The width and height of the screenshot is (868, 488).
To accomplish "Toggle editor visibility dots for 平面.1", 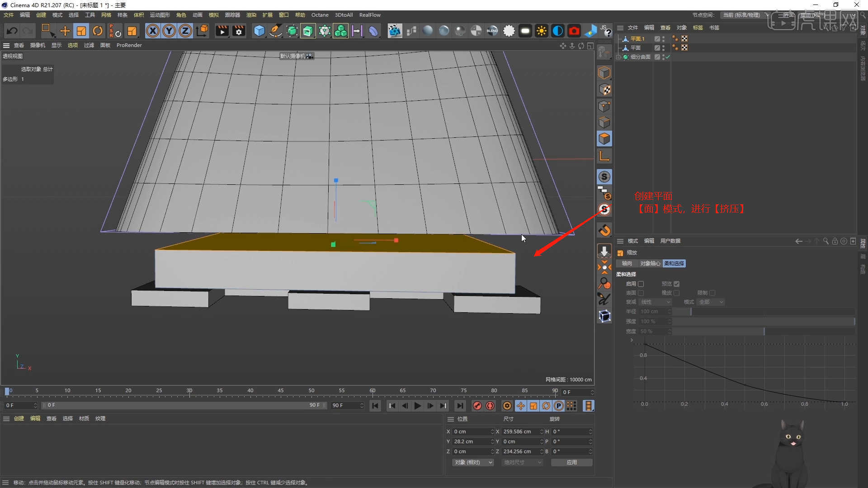I will coord(663,39).
